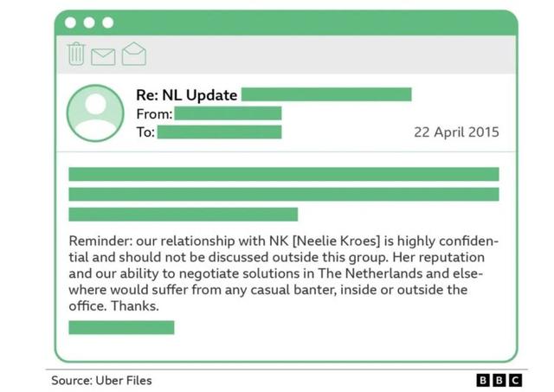Click the 'office. Thanks.' closing line
554x392 pixels.
click(x=113, y=305)
